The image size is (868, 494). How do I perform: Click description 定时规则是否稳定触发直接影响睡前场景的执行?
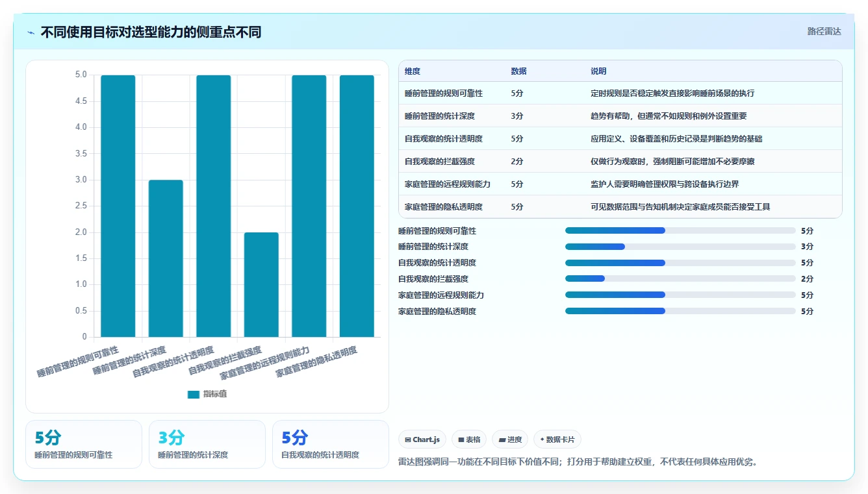pos(672,93)
